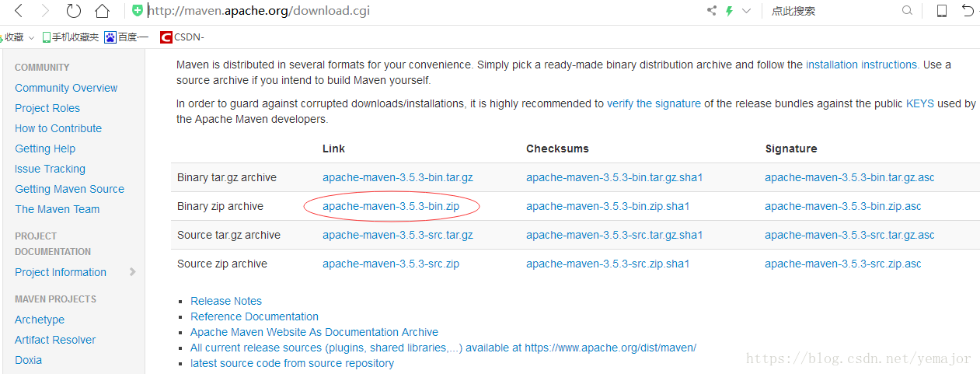Screen dimensions: 980x374
Task: Focus the address bar URL field
Action: [x=420, y=11]
